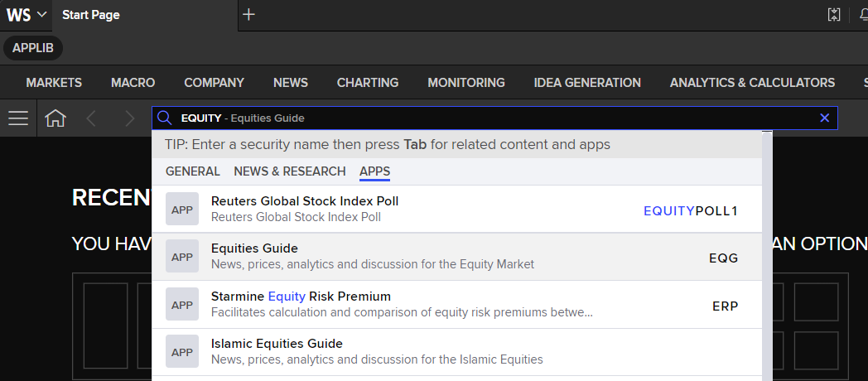This screenshot has height=381, width=868.
Task: Select the APPS search tab
Action: pos(374,172)
